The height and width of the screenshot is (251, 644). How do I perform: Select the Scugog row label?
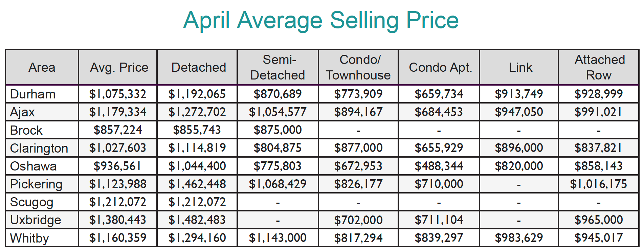[31, 202]
